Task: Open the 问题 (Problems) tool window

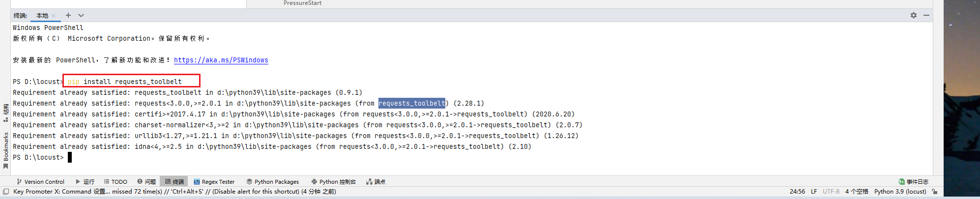Action: 146,182
